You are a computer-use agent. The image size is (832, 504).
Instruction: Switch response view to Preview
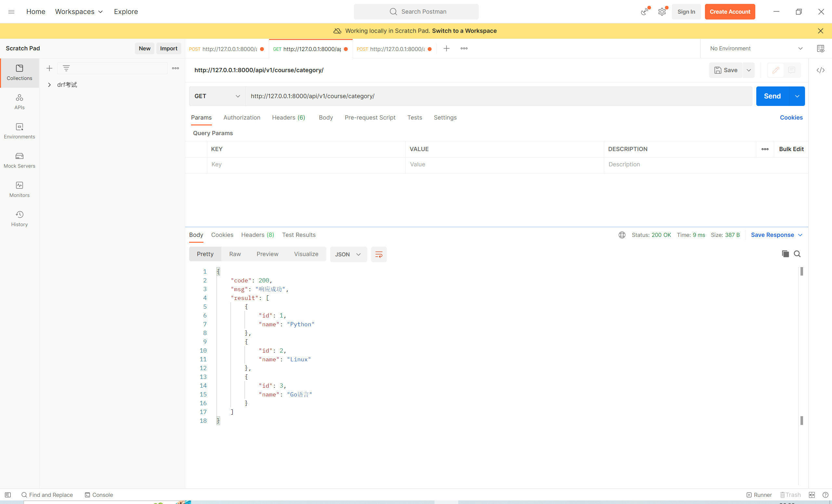click(x=267, y=254)
